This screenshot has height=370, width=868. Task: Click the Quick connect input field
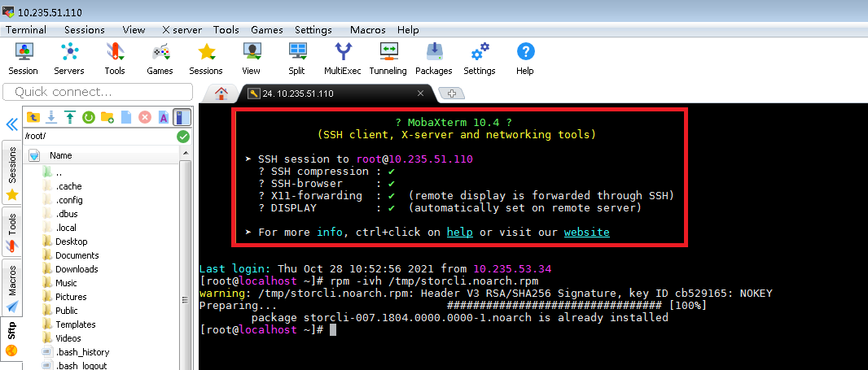[98, 92]
